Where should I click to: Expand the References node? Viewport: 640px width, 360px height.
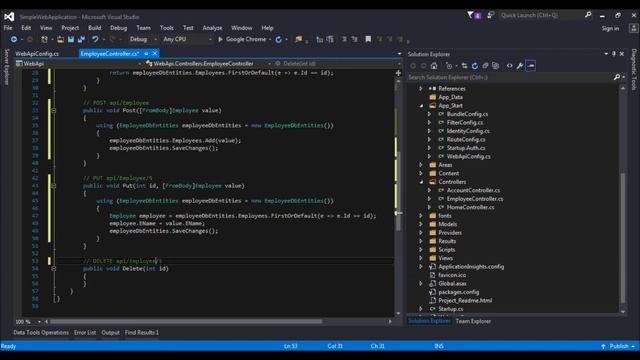[421, 89]
